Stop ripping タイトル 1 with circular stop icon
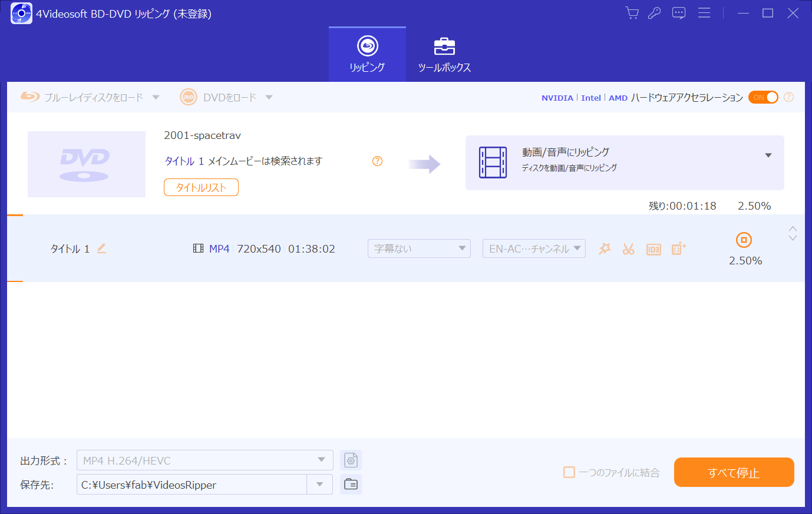This screenshot has width=812, height=514. point(744,240)
